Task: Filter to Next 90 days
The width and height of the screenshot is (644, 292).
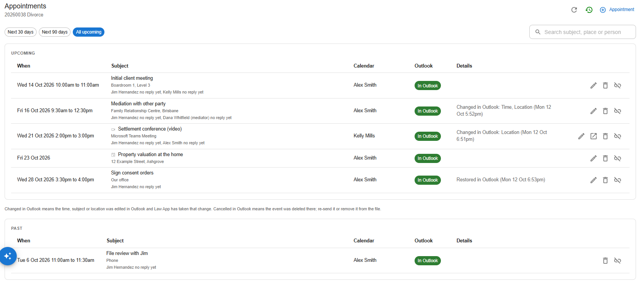Action: tap(54, 32)
